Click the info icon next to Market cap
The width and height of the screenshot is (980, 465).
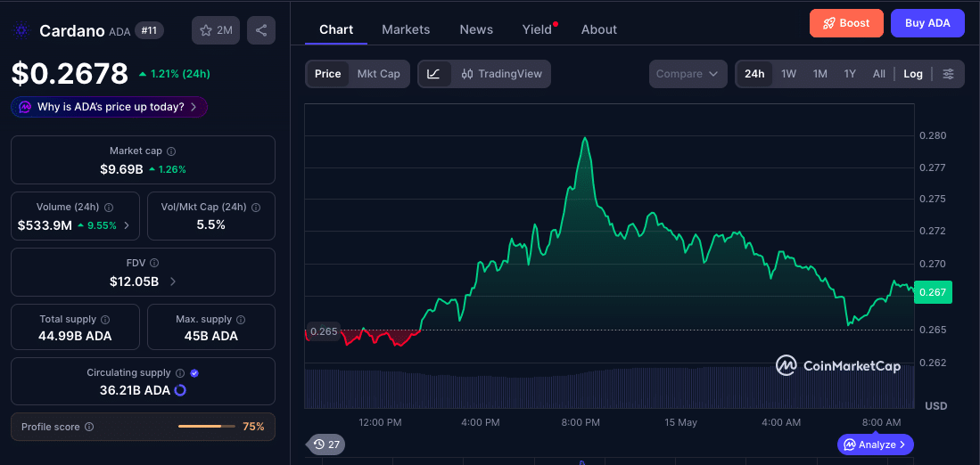tap(171, 151)
